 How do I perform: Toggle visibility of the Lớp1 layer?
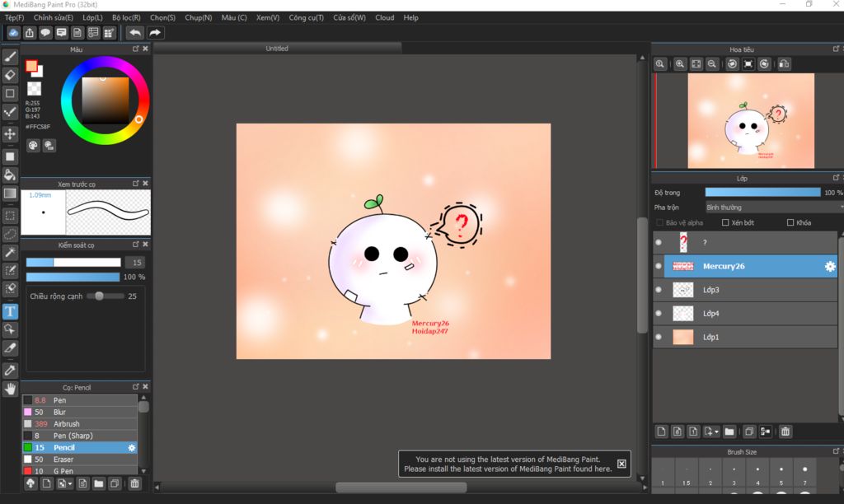click(x=659, y=338)
